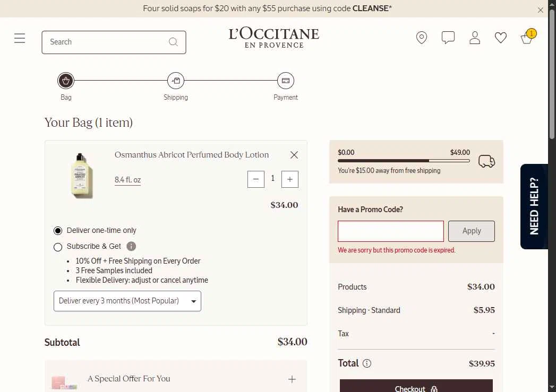Screen dimensions: 556x392
Task: Click the L'Occitane en Provence logo
Action: pyautogui.click(x=273, y=38)
